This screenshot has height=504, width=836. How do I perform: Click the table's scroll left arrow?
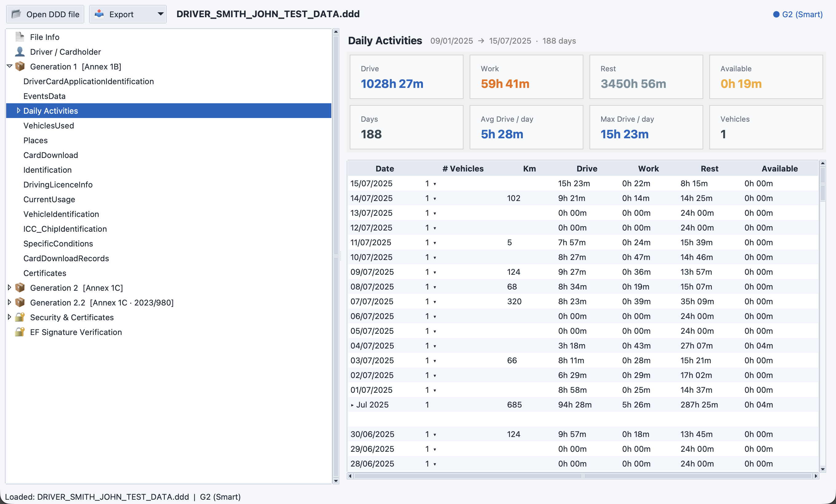350,476
